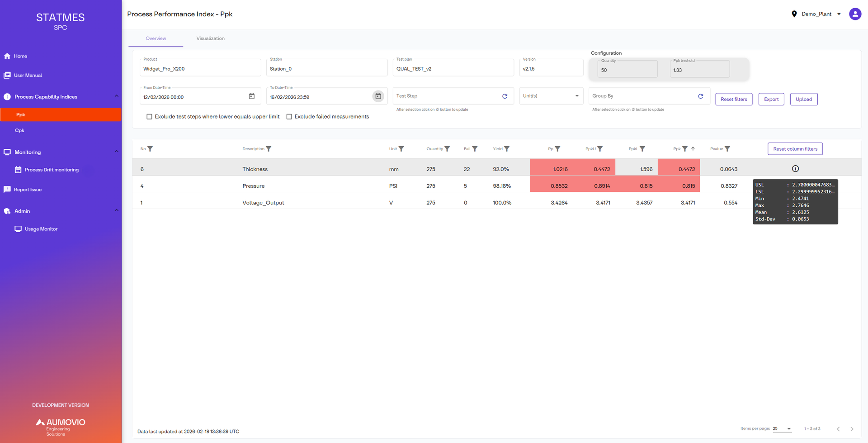Open the calendar picker for To Date-Time
This screenshot has width=868, height=443.
click(x=378, y=96)
